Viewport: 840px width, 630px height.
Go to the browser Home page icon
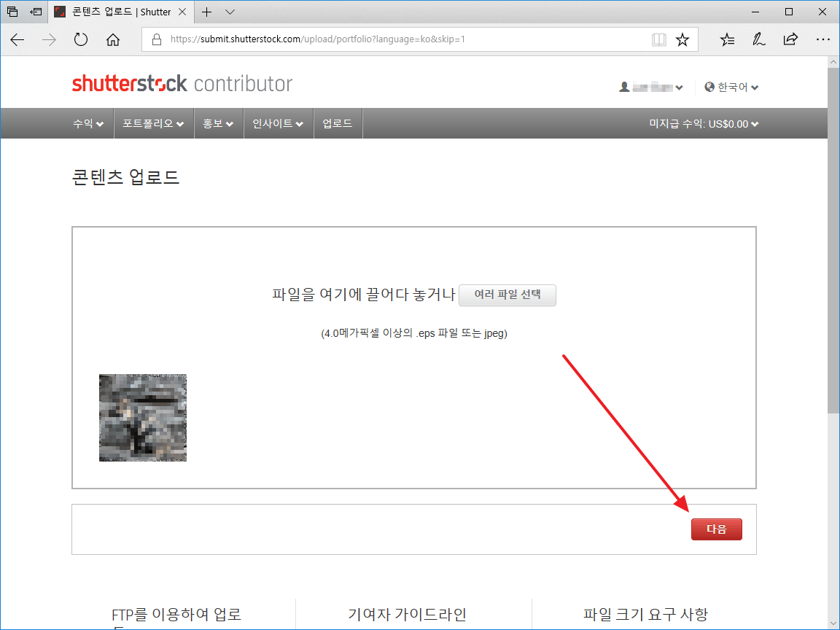point(113,40)
